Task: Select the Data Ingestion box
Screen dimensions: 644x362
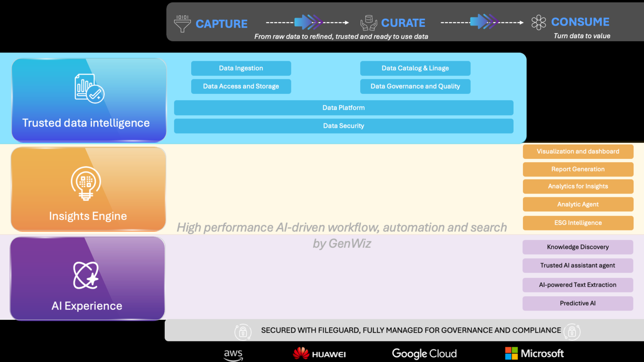Action: tap(241, 68)
